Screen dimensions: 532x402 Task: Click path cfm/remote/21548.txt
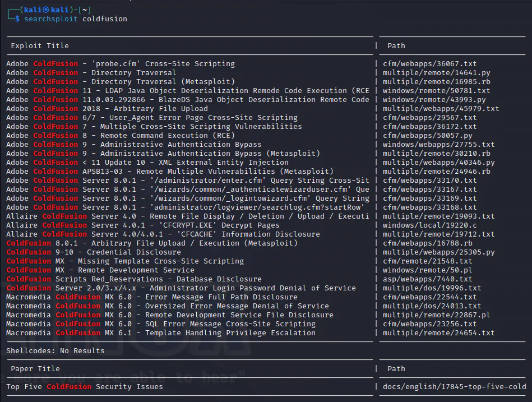[x=428, y=262]
